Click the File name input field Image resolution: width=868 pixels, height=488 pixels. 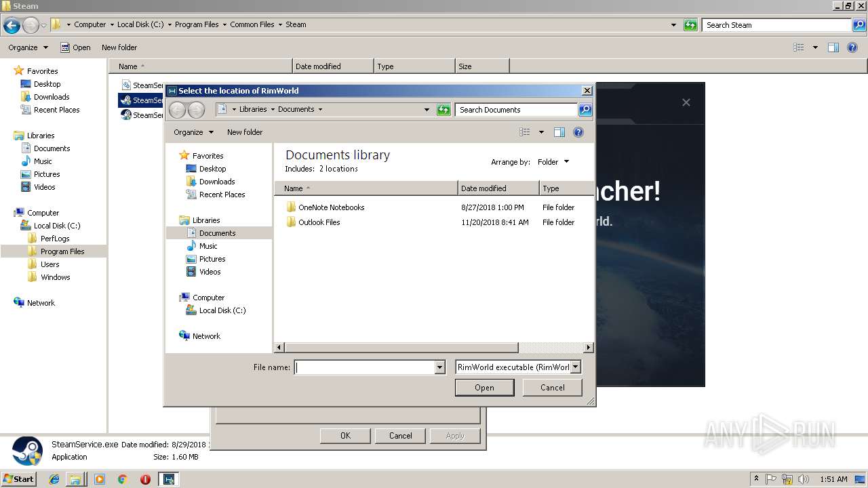click(364, 367)
